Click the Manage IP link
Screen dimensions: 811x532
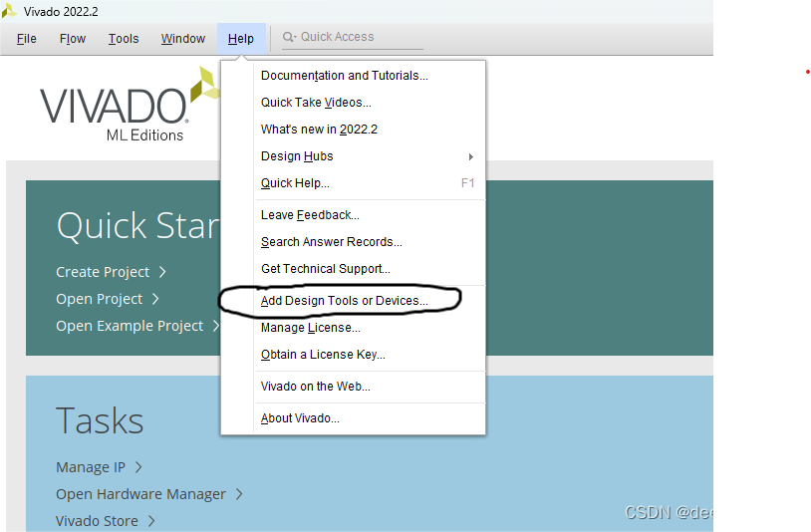click(91, 467)
